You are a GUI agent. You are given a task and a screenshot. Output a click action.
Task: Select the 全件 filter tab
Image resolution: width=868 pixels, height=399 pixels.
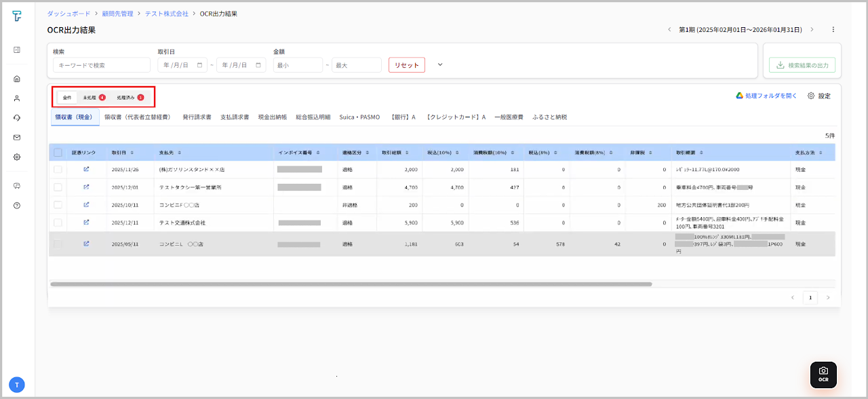pos(66,98)
